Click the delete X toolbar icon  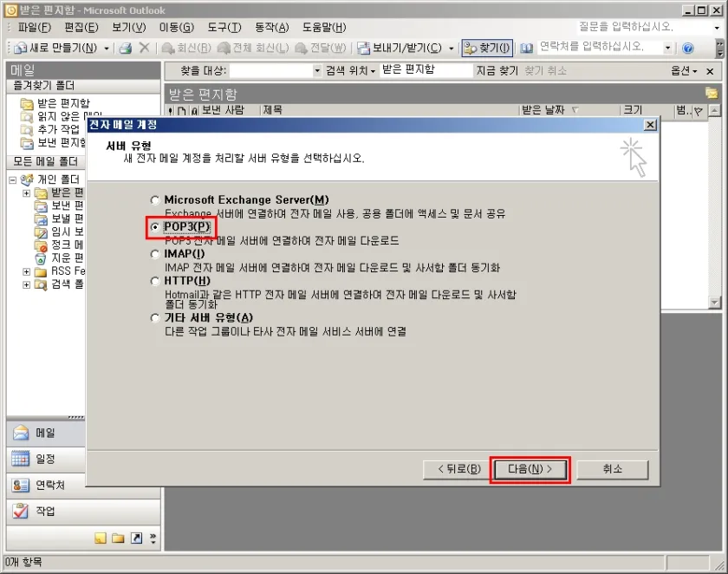click(x=145, y=48)
